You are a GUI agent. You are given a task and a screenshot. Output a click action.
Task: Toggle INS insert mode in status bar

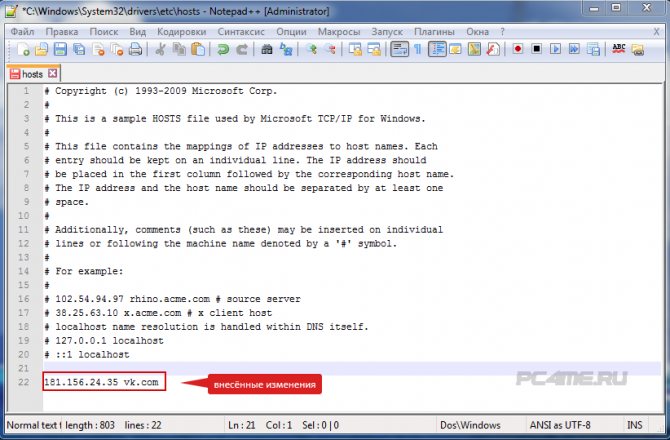tap(635, 425)
